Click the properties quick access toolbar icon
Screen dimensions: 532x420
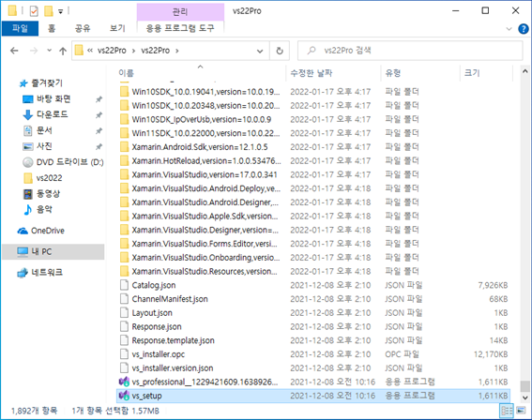[x=34, y=11]
